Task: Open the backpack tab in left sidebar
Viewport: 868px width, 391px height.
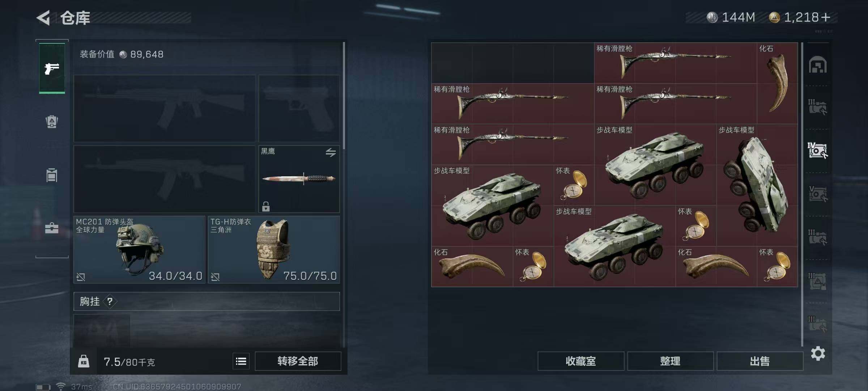Action: [52, 121]
